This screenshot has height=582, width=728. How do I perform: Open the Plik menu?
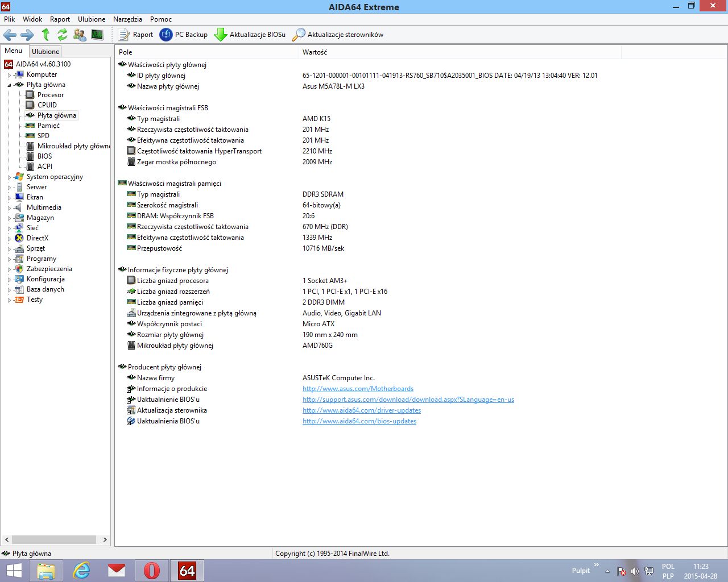coord(10,19)
